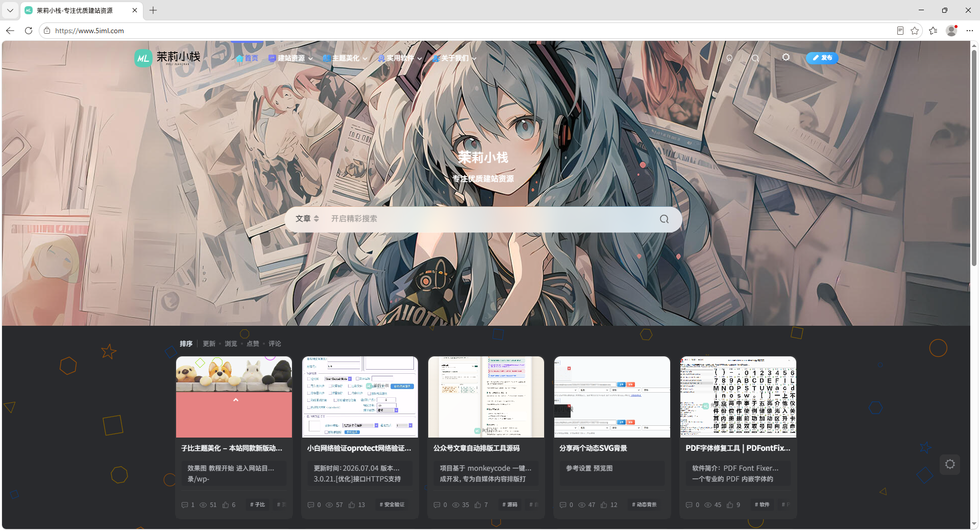Click comment icon on 小白网络验证 card
The height and width of the screenshot is (531, 980).
[311, 505]
